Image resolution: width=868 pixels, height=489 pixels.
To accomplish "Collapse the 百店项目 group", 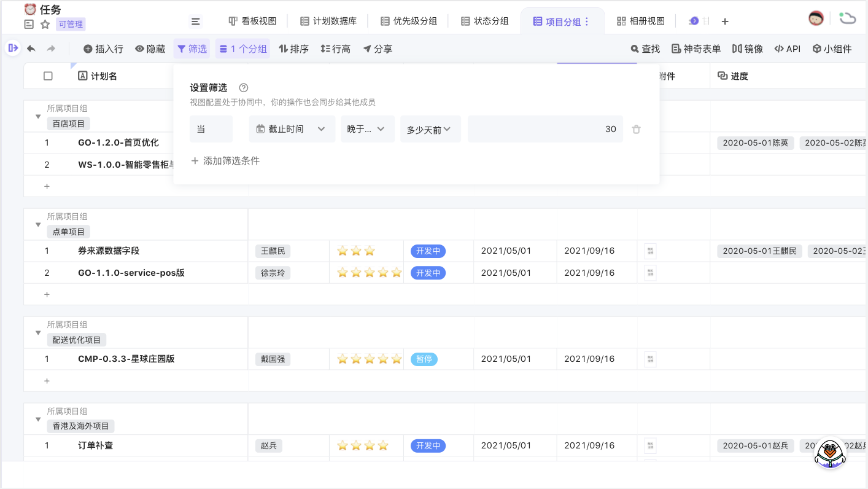I will (38, 116).
